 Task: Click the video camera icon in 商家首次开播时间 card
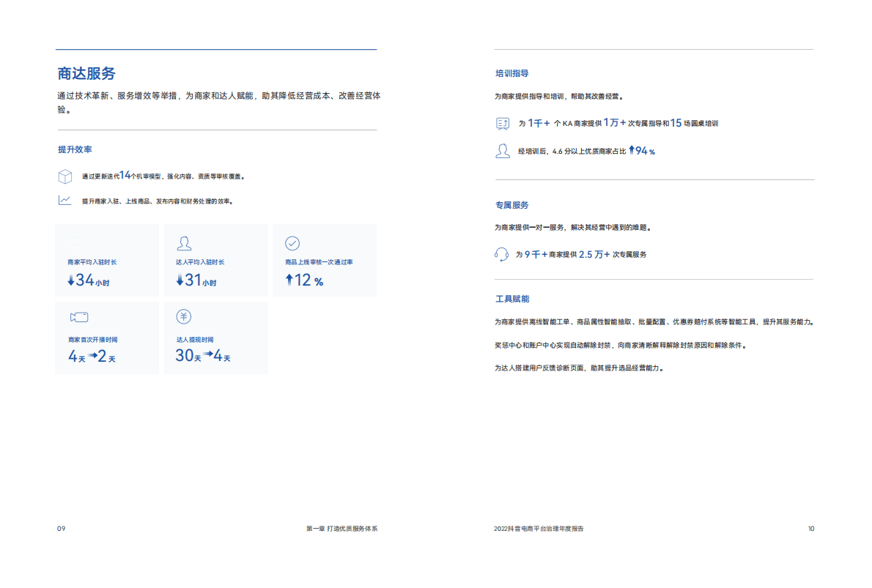[78, 317]
